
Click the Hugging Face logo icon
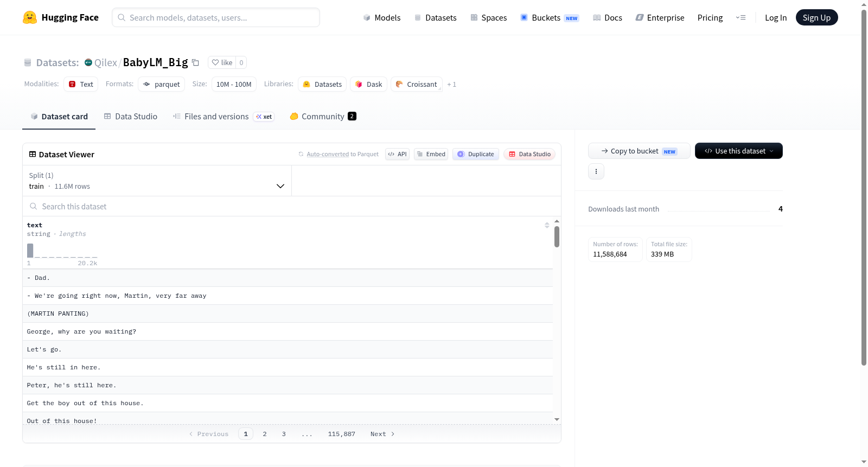coord(30,17)
